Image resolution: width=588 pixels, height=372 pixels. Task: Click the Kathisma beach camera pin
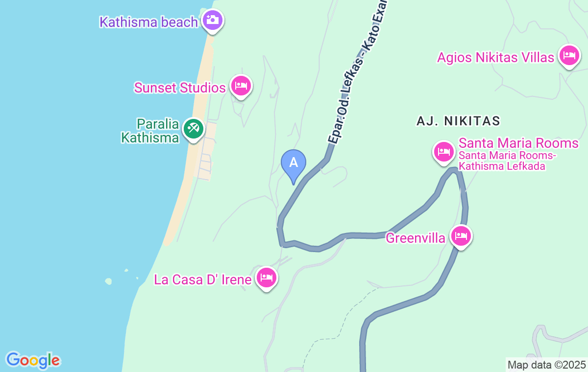[212, 22]
